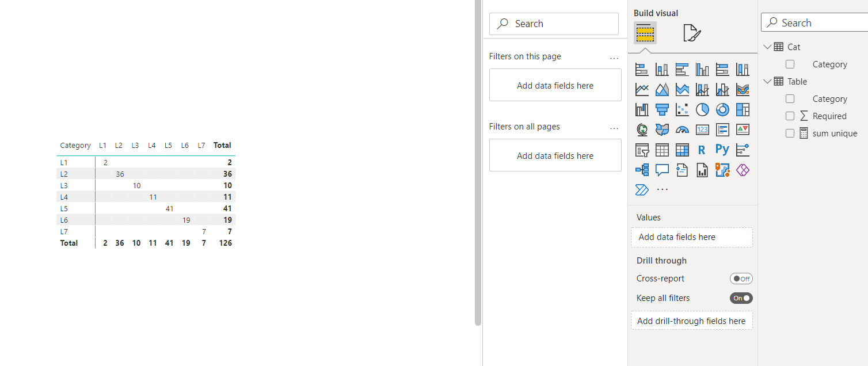Click Filters on all pages data well
This screenshot has width=868, height=366.
click(555, 155)
